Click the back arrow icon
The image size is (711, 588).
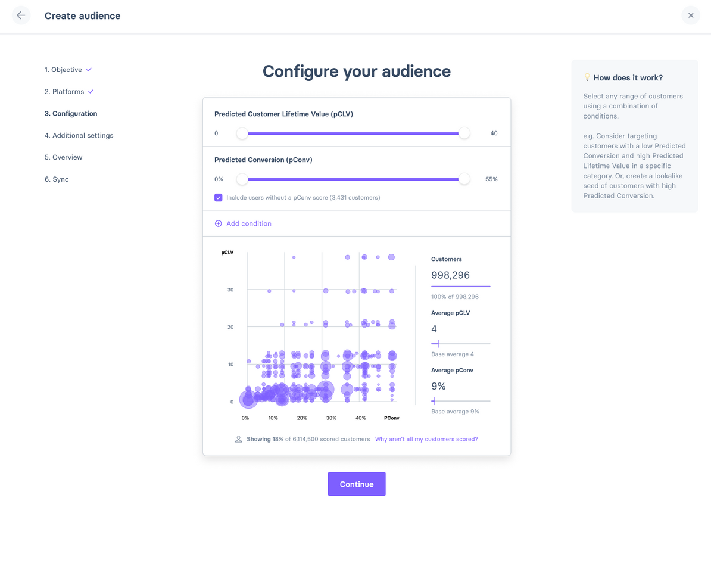tap(21, 15)
